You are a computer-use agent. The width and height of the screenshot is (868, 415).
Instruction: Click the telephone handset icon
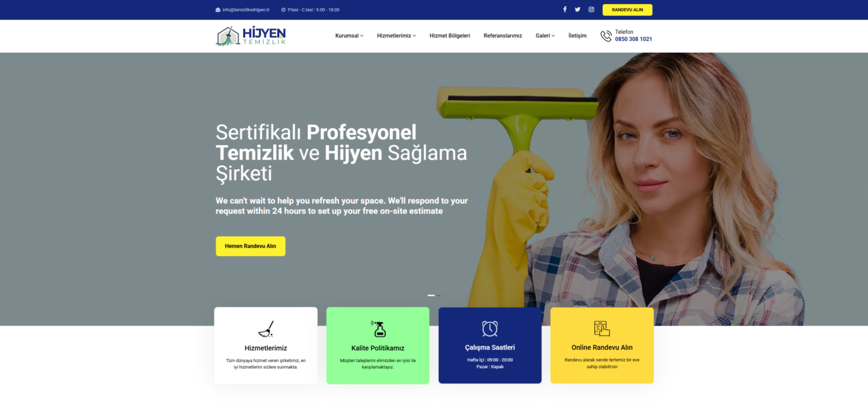tap(606, 36)
